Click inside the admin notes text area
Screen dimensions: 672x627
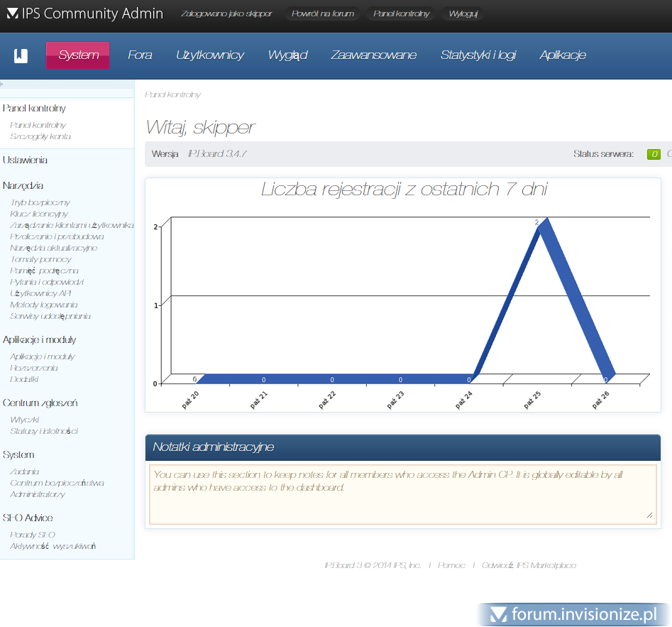[x=402, y=494]
